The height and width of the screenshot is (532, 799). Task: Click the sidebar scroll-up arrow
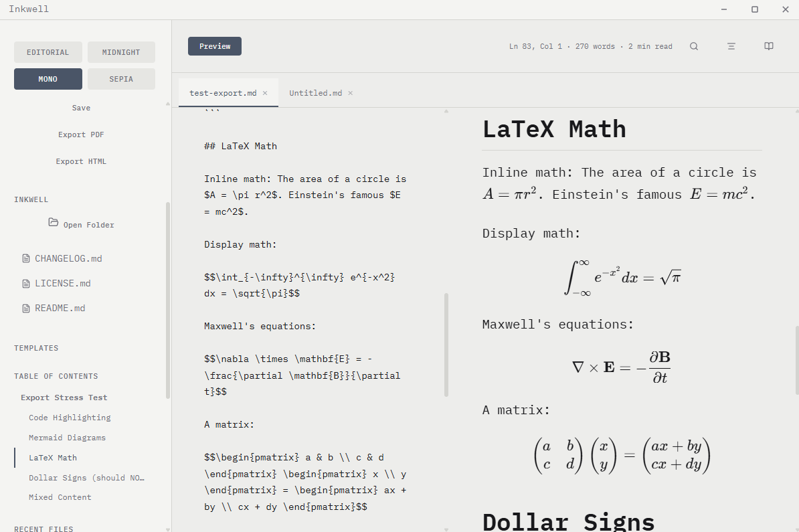[x=168, y=104]
